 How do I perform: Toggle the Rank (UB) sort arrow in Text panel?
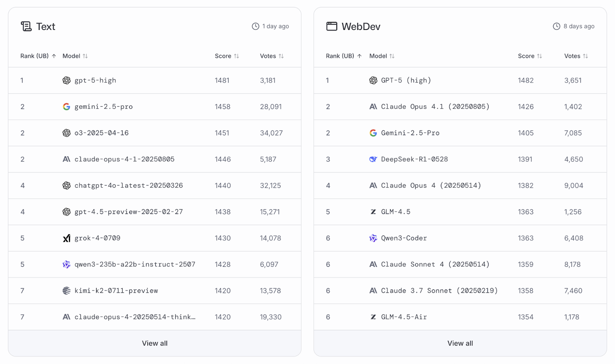(x=53, y=56)
